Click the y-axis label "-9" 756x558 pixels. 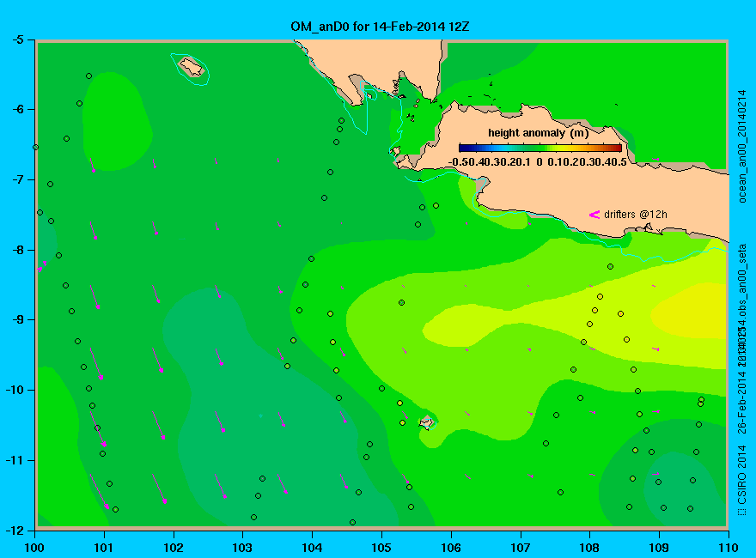pos(17,320)
